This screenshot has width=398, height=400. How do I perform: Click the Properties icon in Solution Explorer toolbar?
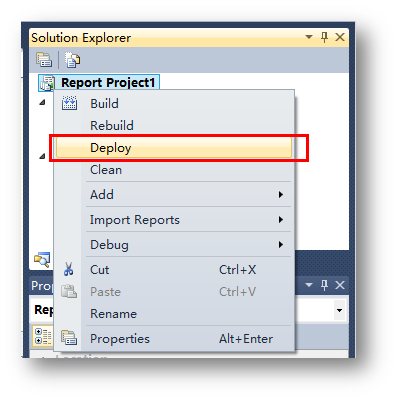tap(44, 60)
